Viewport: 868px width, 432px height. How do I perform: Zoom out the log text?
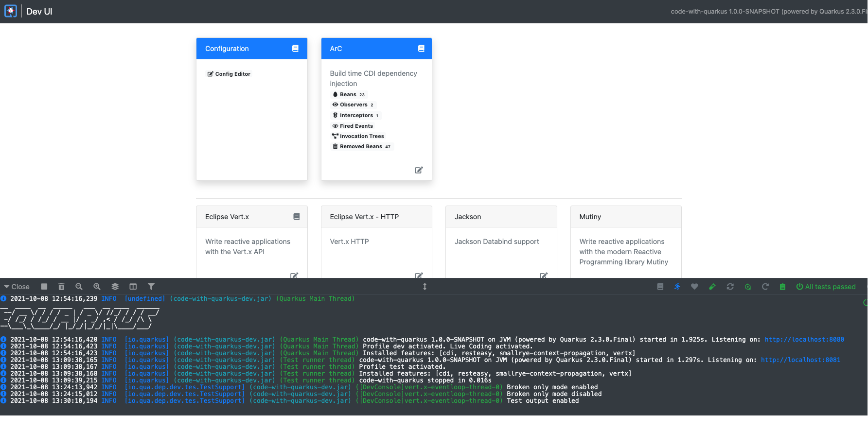coord(79,287)
